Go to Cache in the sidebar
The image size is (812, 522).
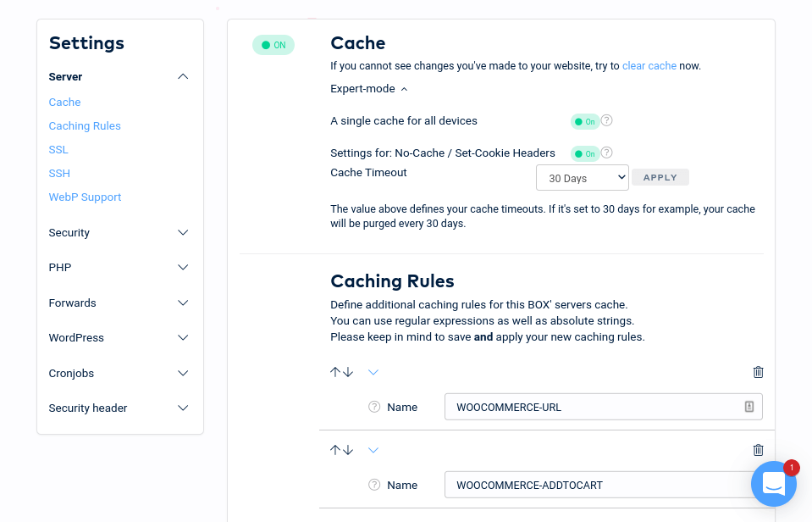tap(64, 103)
